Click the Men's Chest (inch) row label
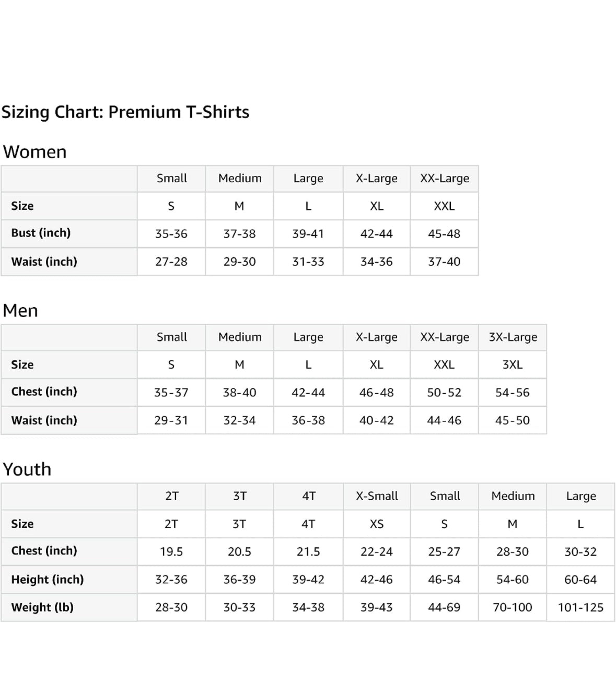This screenshot has width=616, height=695. (44, 392)
